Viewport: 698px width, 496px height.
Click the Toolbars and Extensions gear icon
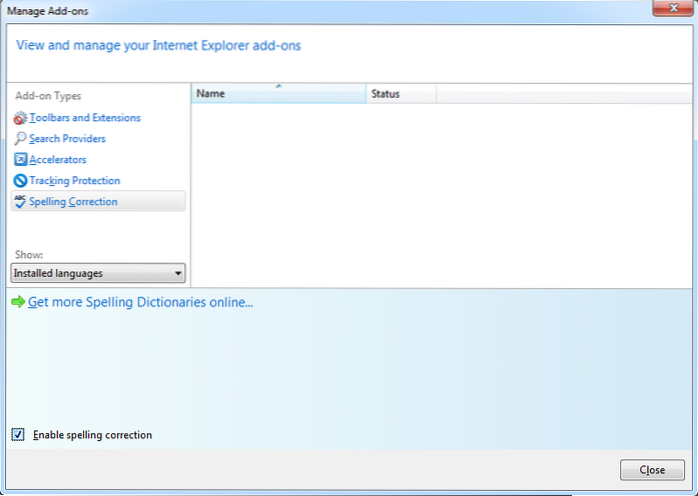click(x=20, y=118)
